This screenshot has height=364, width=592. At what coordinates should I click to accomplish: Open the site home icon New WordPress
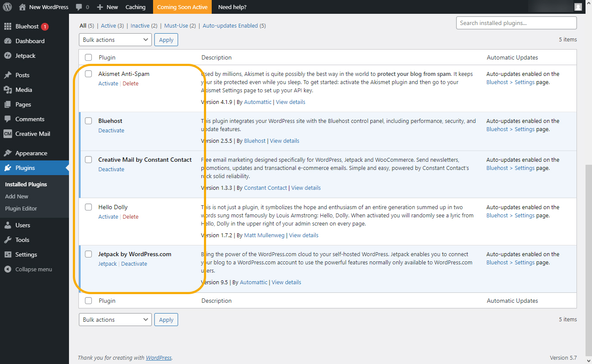(x=22, y=7)
